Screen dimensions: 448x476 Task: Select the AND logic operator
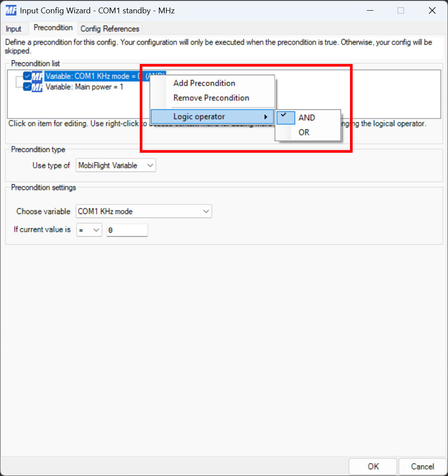point(308,118)
